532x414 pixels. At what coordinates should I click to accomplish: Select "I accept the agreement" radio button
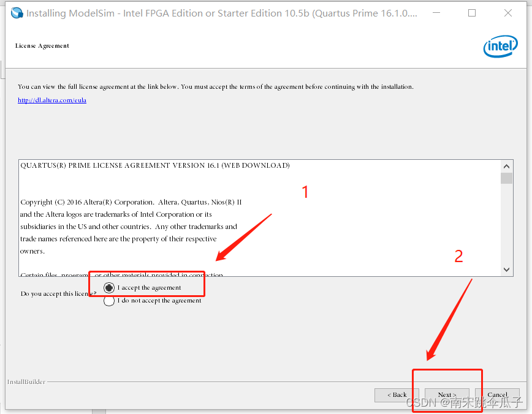(109, 288)
